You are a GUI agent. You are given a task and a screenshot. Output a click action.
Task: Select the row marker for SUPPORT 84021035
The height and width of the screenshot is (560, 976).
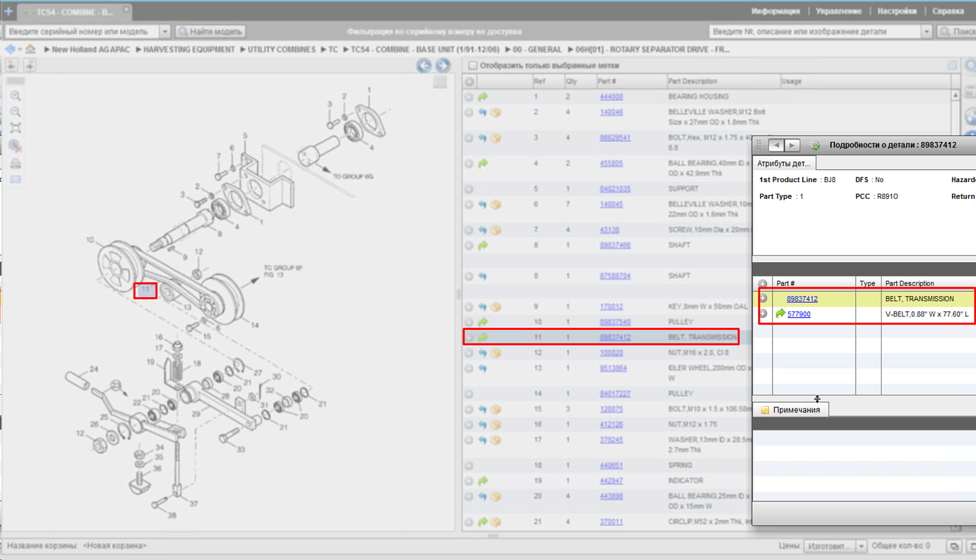tap(469, 189)
